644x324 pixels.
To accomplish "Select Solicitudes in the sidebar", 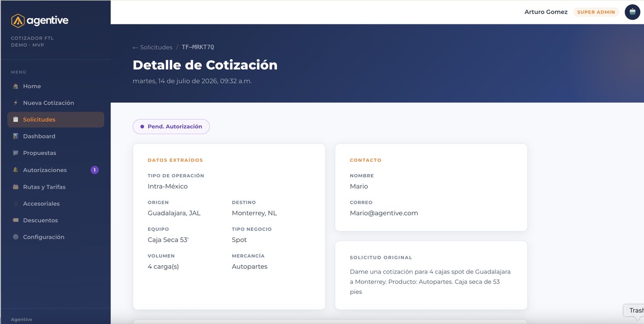I will [x=56, y=119].
